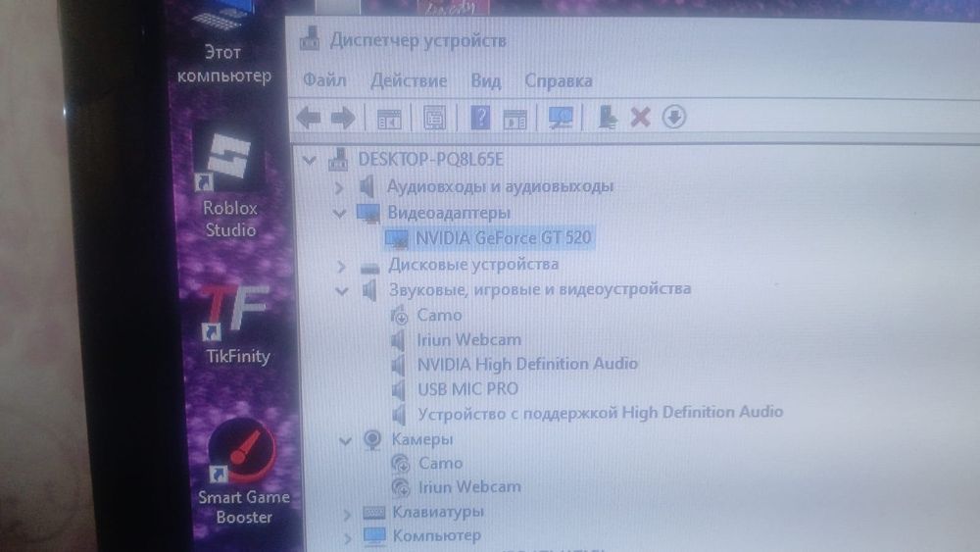Select Camo under Камеры
The width and height of the screenshot is (980, 552).
coord(441,463)
